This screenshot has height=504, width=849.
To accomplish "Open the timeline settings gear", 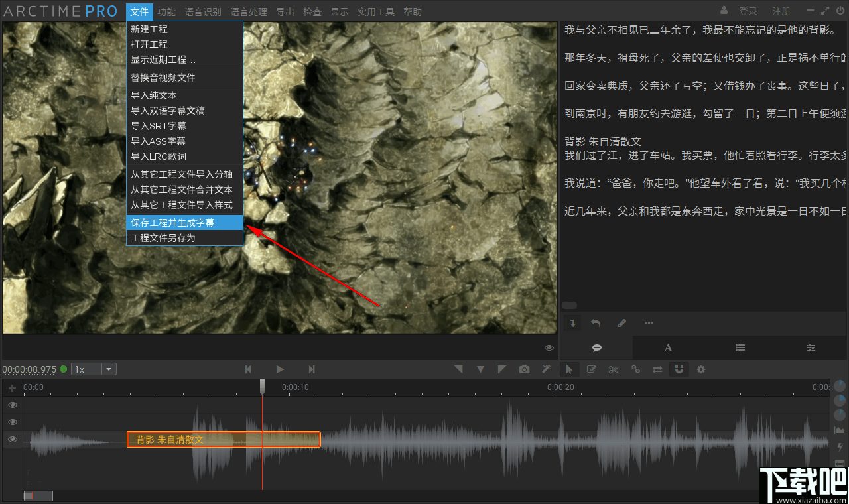I will point(701,369).
